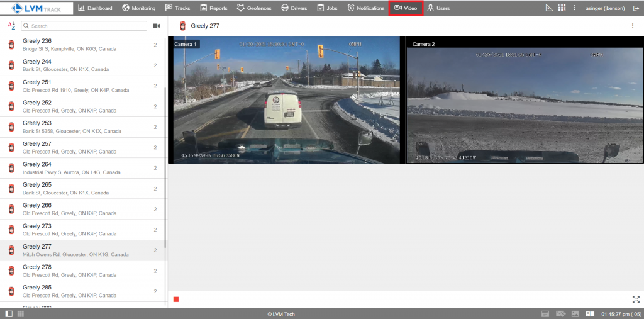Open Greely 277 video options kebab menu
The height and width of the screenshot is (319, 644).
click(x=633, y=26)
